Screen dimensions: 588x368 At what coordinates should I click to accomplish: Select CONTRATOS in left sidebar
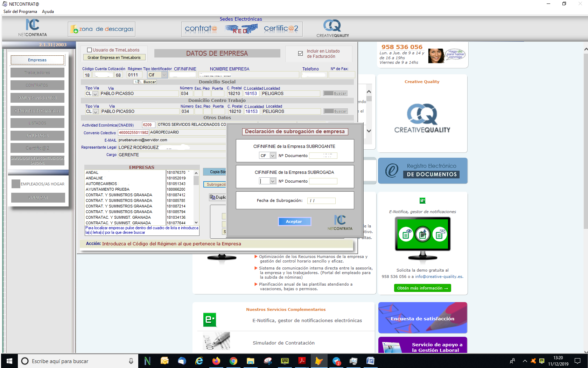[37, 85]
